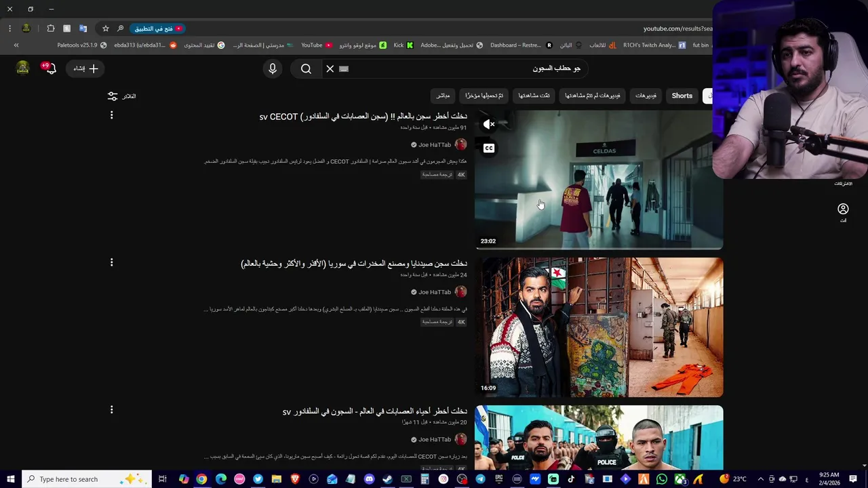This screenshot has width=868, height=488.
Task: Click the إنشاء create button
Action: click(x=86, y=68)
